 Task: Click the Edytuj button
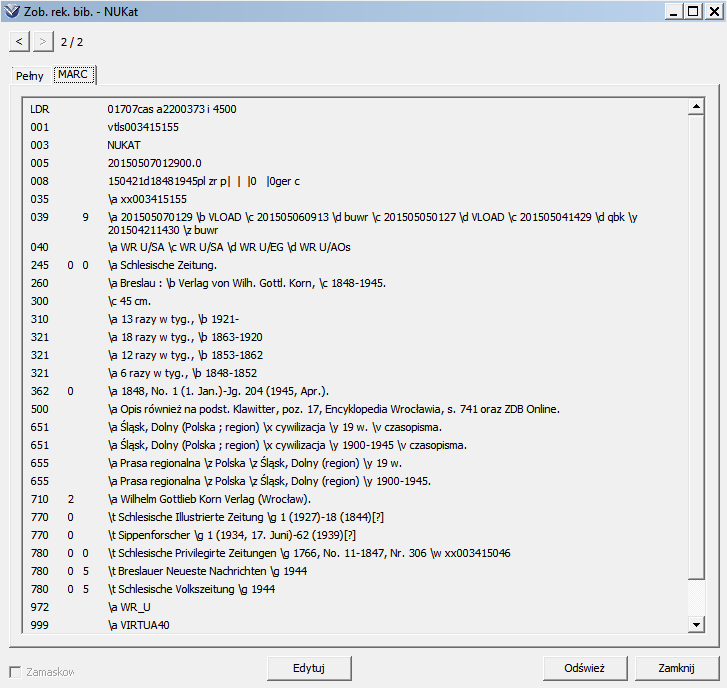tap(309, 668)
